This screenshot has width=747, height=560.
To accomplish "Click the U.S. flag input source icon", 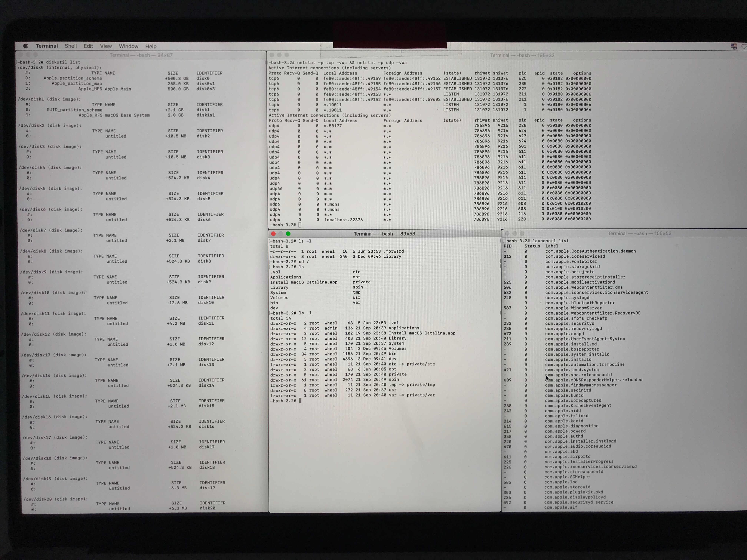I will tap(733, 47).
